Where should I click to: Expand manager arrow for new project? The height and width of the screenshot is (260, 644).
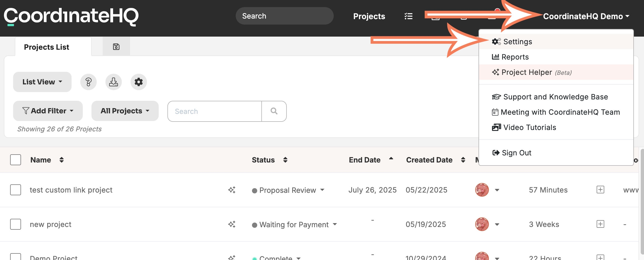[x=497, y=224]
